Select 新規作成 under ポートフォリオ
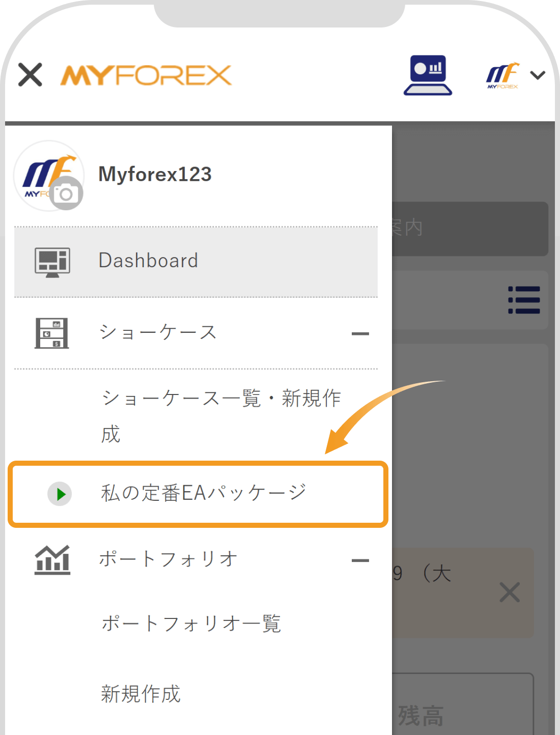 coord(141,693)
